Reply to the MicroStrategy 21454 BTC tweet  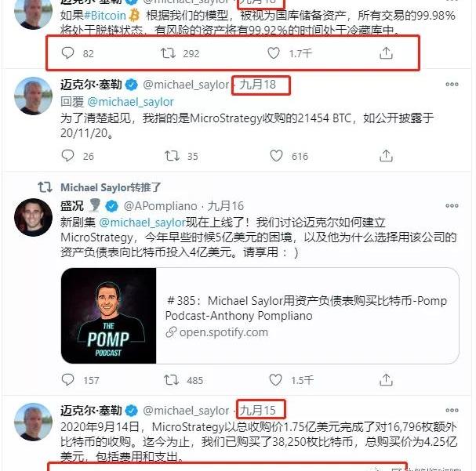pos(67,156)
